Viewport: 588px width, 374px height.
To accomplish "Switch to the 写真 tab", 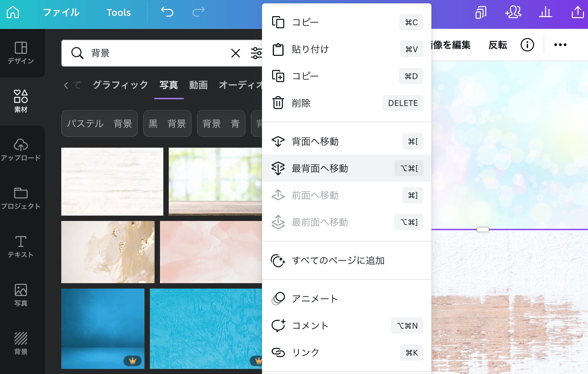I will click(169, 85).
